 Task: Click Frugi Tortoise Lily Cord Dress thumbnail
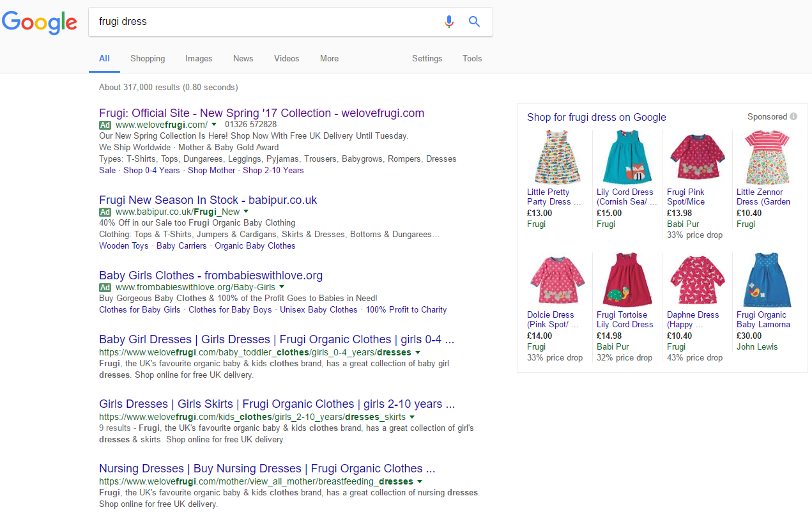(x=627, y=280)
